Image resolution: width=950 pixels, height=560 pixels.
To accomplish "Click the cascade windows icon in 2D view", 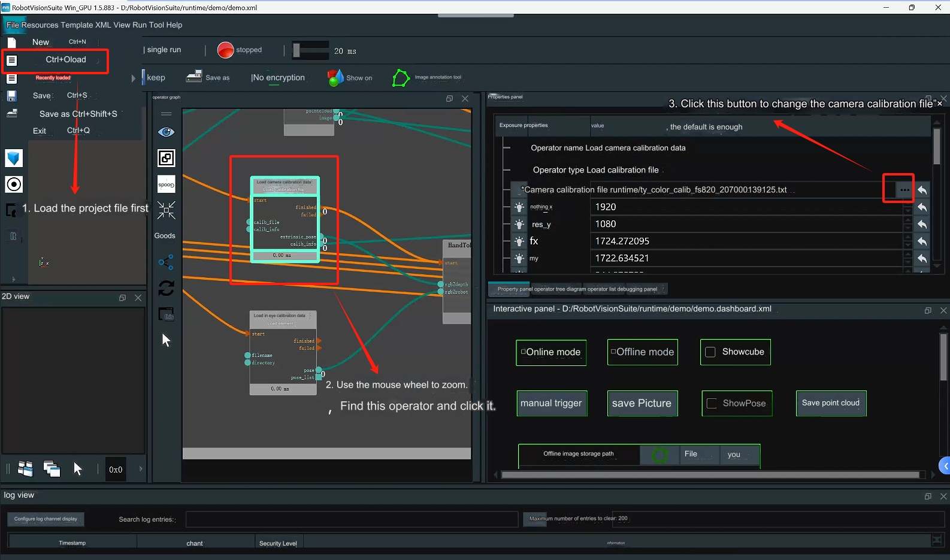I will coord(52,469).
